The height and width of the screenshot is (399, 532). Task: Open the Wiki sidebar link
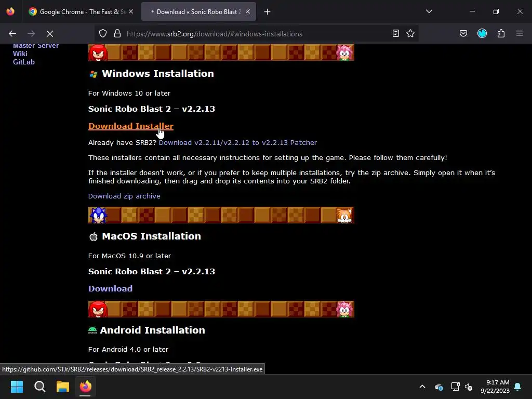pos(20,54)
